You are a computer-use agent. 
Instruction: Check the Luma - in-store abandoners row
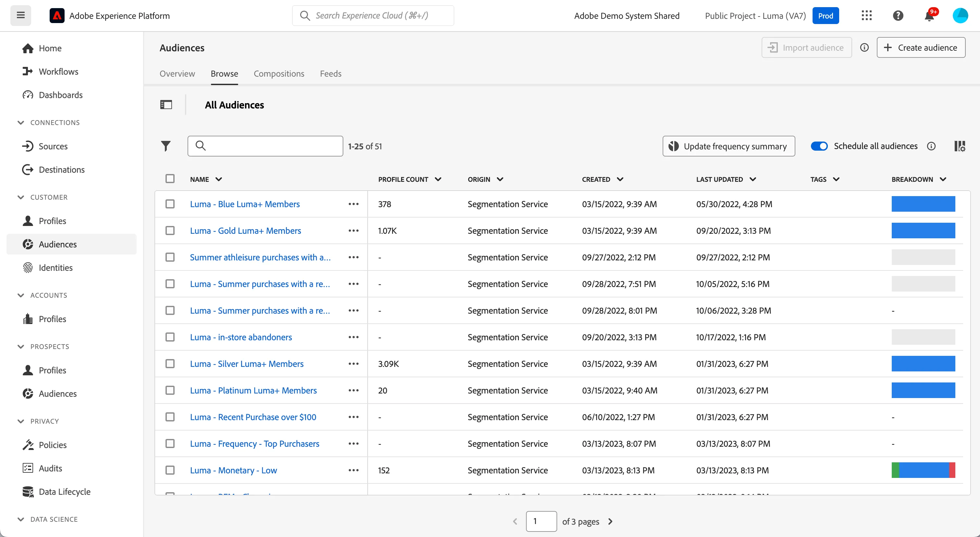(x=170, y=337)
